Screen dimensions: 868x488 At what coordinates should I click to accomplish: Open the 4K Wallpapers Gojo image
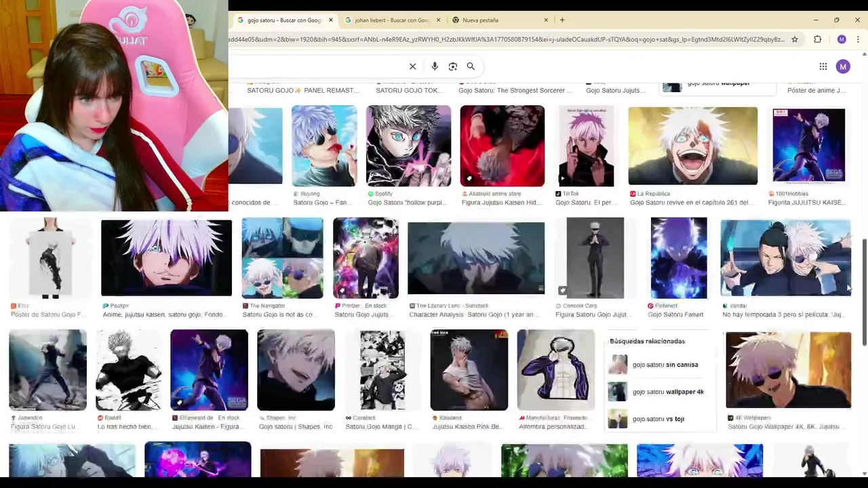pyautogui.click(x=788, y=370)
